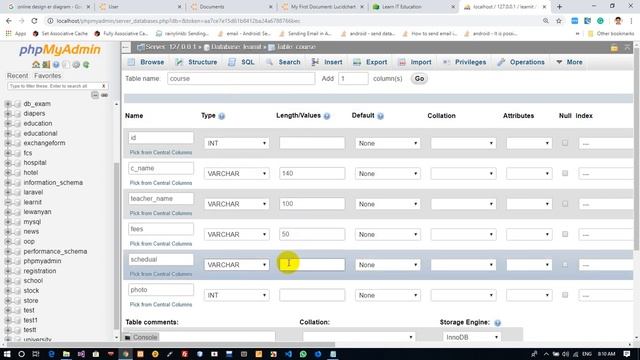Bookmark page with star icon

pyautogui.click(x=559, y=21)
